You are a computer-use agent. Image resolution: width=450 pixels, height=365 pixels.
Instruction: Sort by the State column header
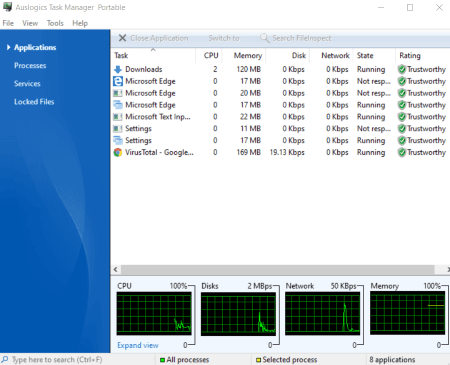tap(374, 55)
